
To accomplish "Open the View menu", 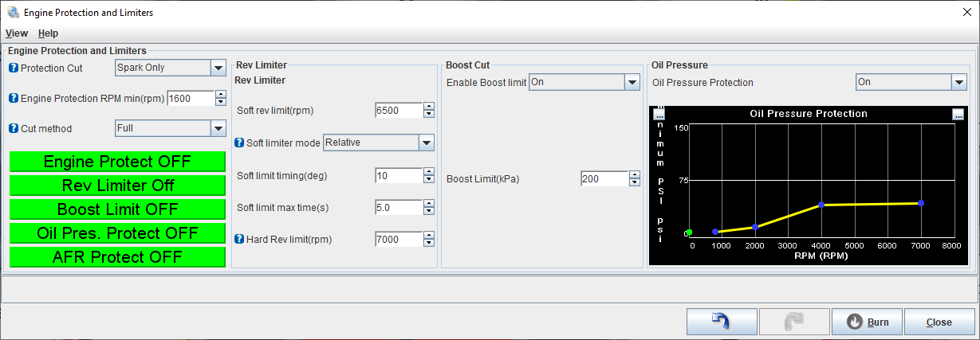I will coord(17,33).
